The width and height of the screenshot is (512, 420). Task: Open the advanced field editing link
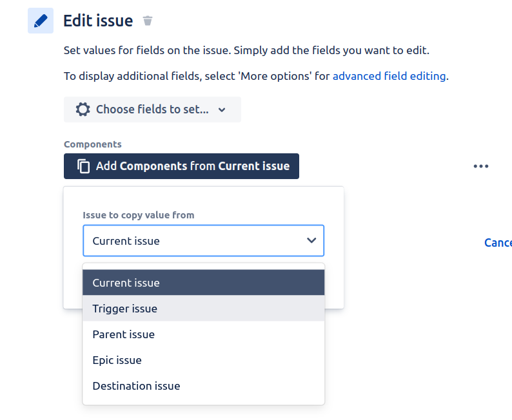(x=389, y=76)
